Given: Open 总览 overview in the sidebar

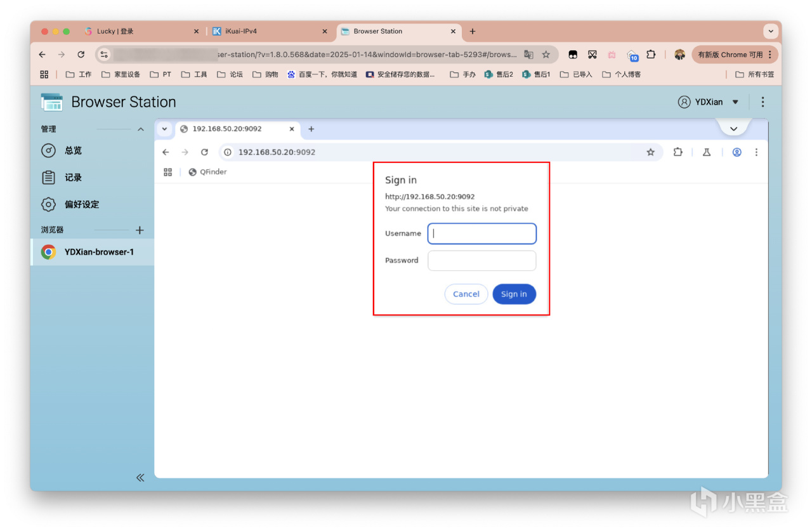Looking at the screenshot, I should click(92, 150).
